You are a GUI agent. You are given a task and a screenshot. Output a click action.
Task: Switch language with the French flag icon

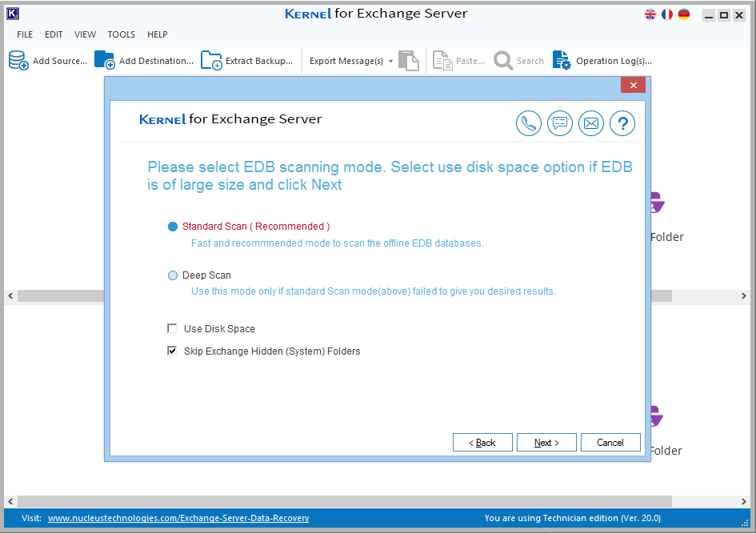click(667, 14)
